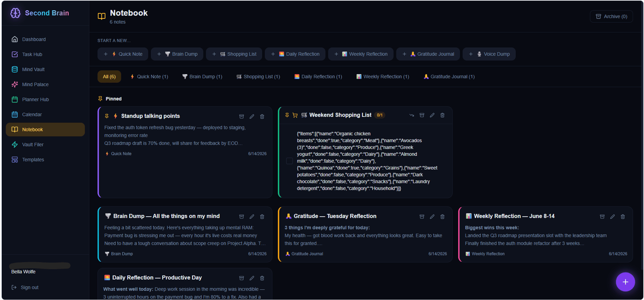Archive the Weekly Reflection June 8-14 note

point(602,217)
